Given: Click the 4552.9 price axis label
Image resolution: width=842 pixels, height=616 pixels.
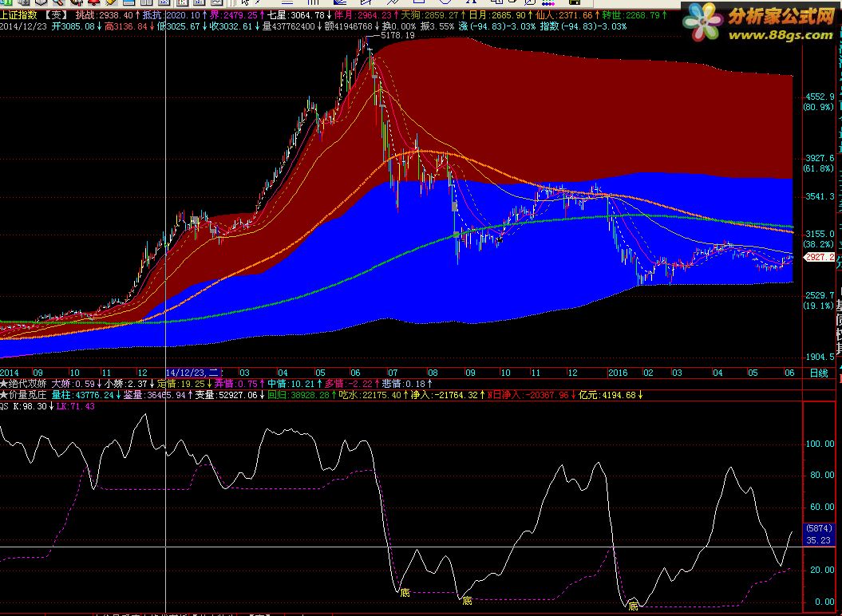Looking at the screenshot, I should (820, 97).
